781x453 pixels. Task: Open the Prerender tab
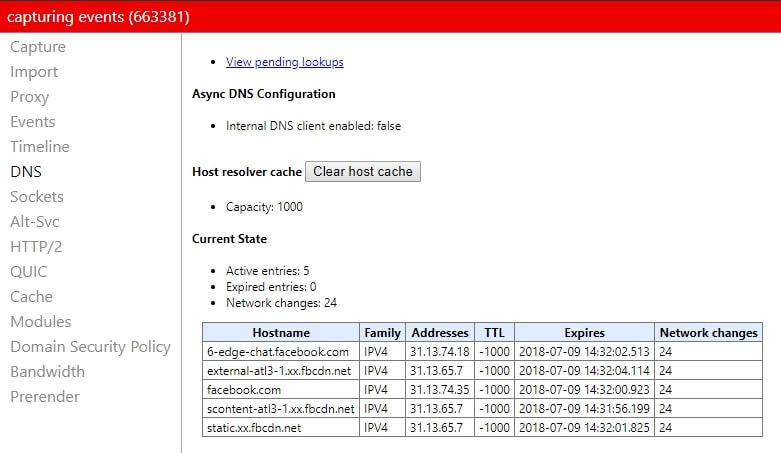click(45, 396)
